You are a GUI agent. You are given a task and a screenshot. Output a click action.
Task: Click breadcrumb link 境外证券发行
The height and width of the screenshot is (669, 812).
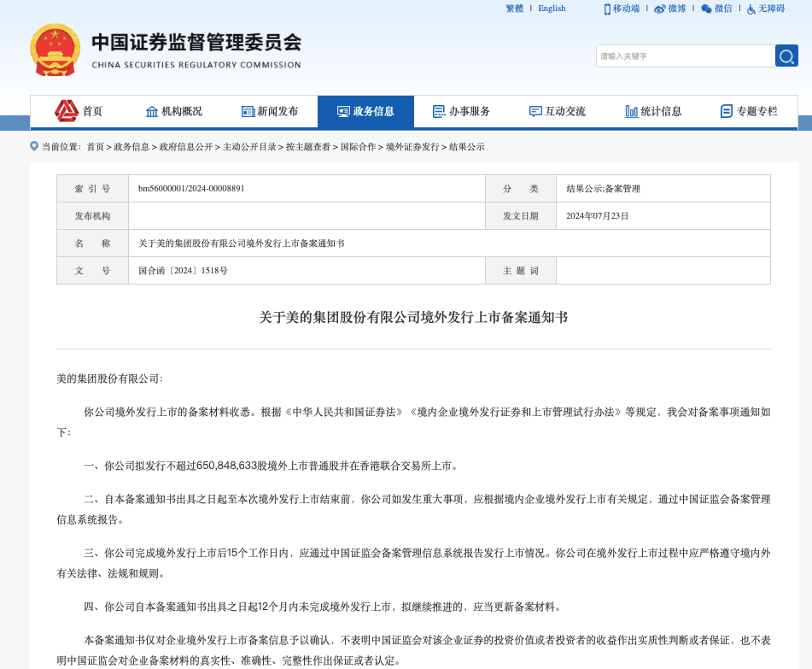pos(412,147)
